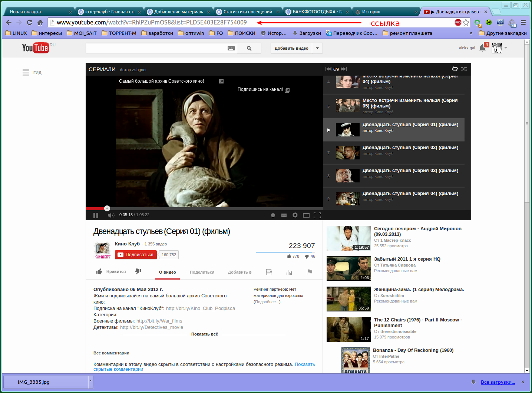Screen dimensions: 532x393
Task: Toggle playlist shuffle icon
Action: [464, 69]
